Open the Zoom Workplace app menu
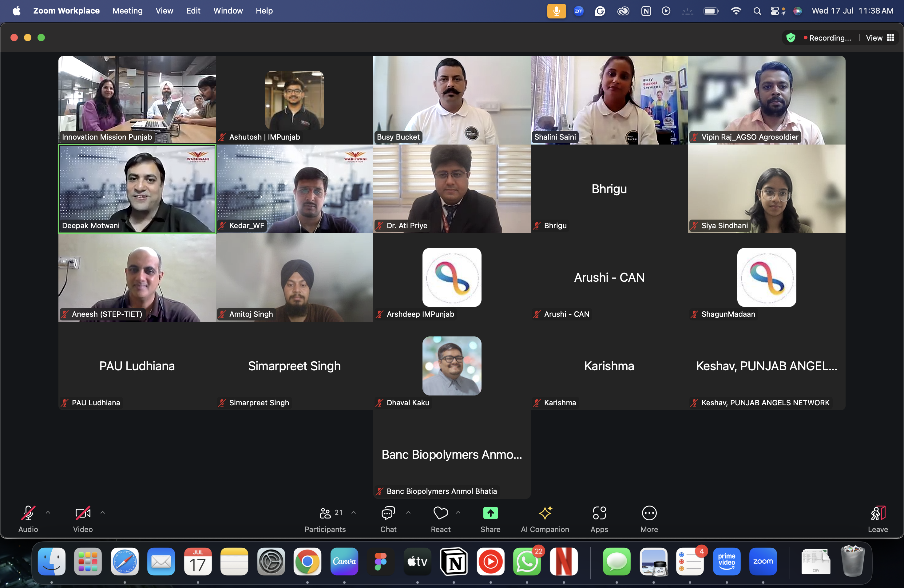This screenshot has width=904, height=588. 66,11
